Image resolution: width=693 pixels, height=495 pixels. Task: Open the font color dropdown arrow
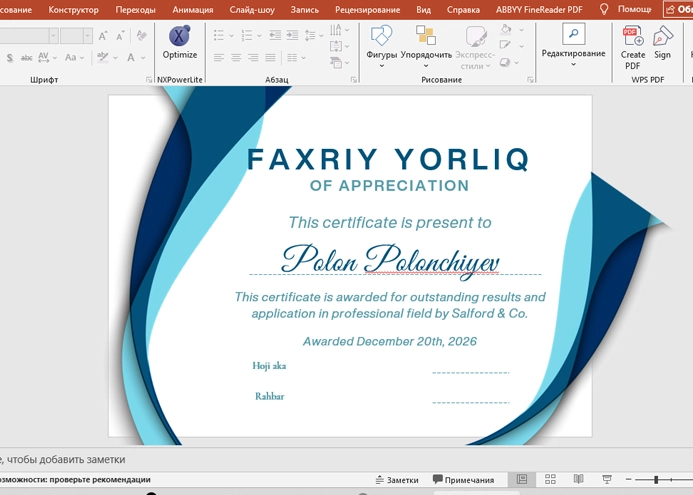click(143, 58)
